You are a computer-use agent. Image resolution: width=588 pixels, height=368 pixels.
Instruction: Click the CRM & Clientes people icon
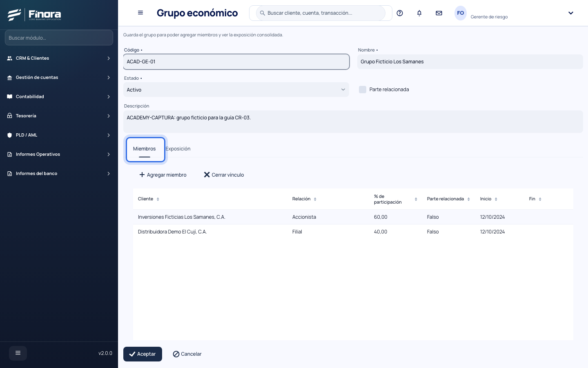point(10,58)
